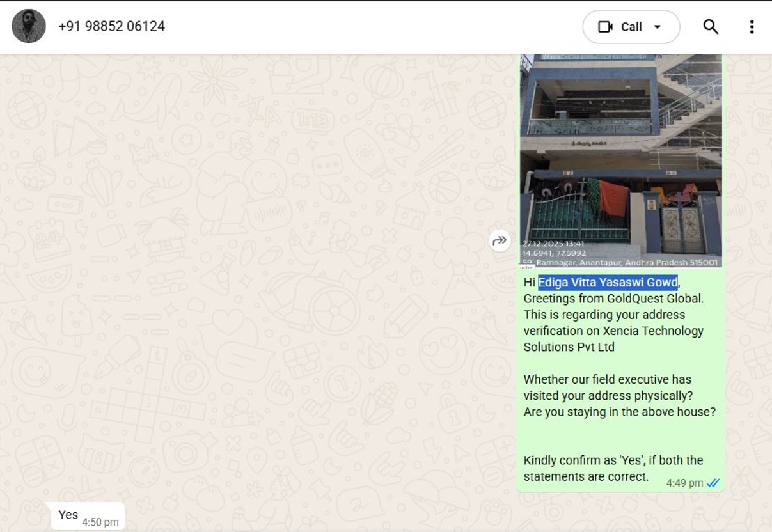
Task: Click the 4:50 pm timestamp
Action: pos(100,522)
